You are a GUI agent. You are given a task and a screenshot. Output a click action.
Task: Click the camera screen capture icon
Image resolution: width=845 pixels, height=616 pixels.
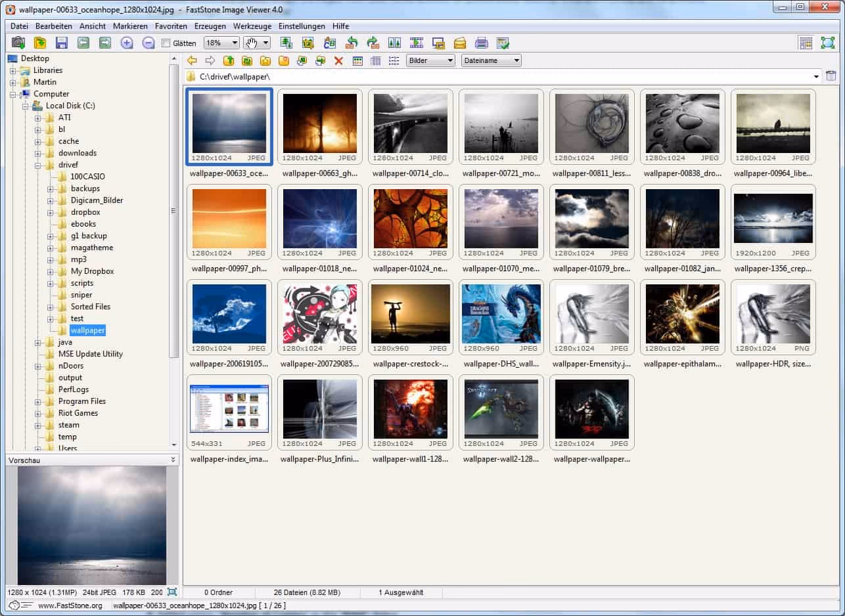tap(18, 43)
